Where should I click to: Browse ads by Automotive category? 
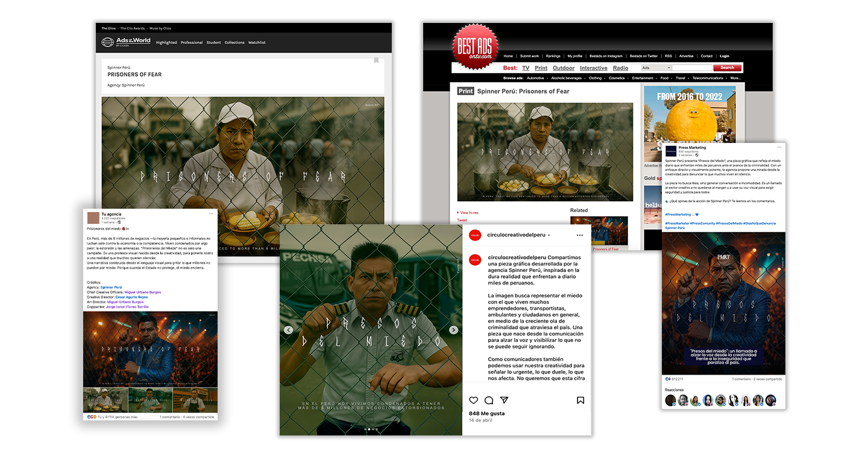click(x=535, y=78)
